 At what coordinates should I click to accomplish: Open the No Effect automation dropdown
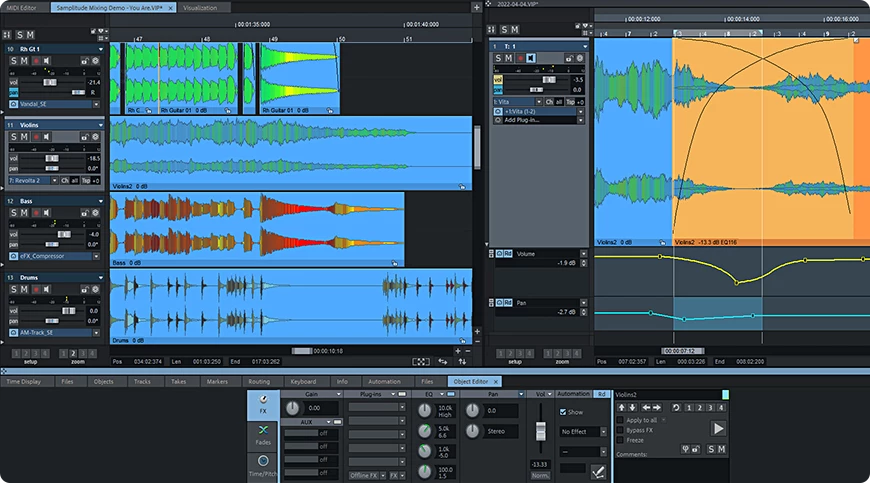click(581, 432)
